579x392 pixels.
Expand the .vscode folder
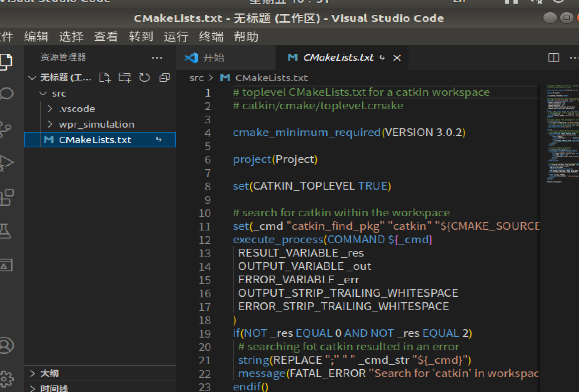50,109
